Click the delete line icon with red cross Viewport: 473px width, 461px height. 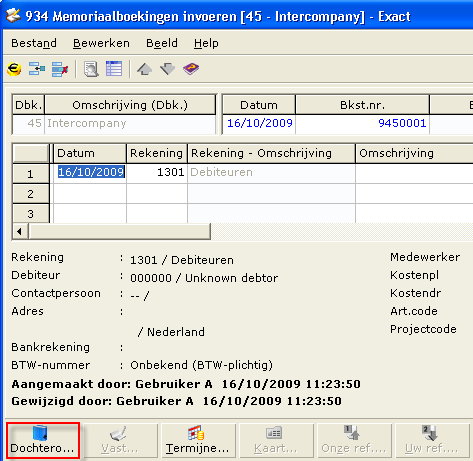[x=60, y=69]
